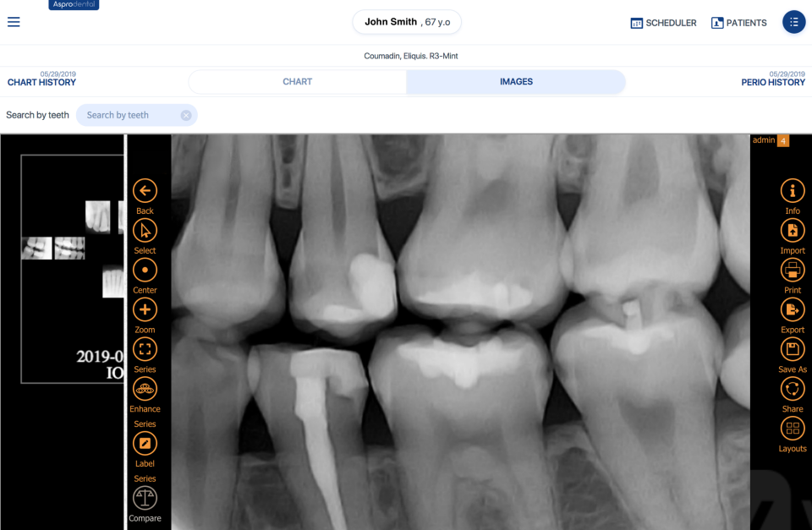Screen dimensions: 812x530
Task: Open the Series view icon
Action: click(145, 349)
